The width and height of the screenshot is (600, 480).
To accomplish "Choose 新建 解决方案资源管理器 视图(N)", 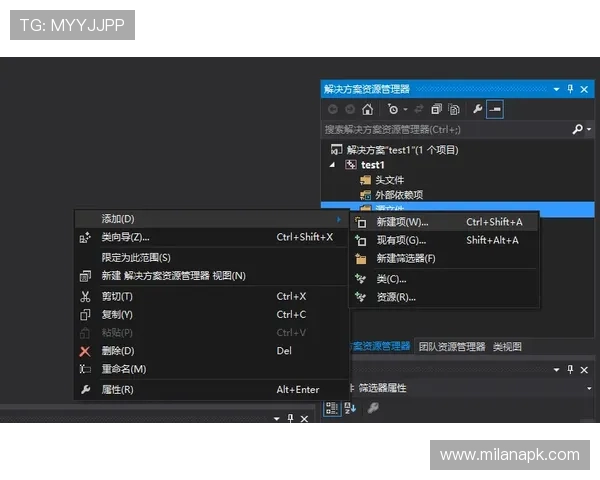I will tap(212, 276).
